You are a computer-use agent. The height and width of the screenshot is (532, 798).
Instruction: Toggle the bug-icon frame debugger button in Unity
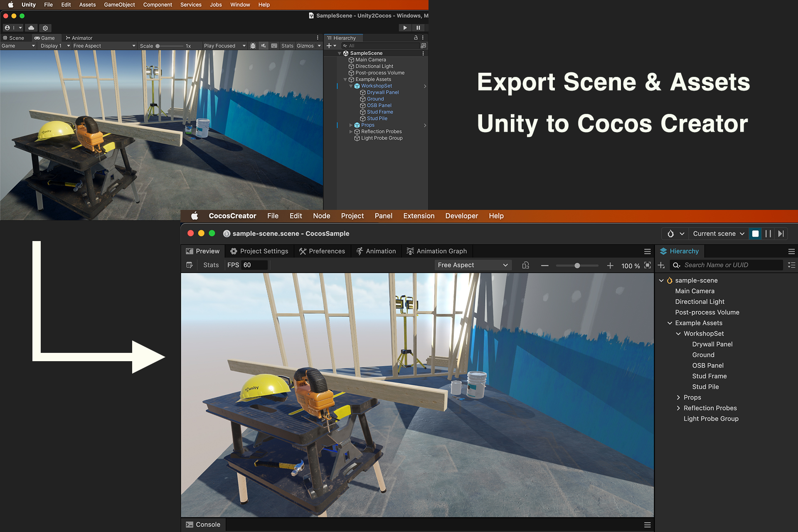pos(253,46)
